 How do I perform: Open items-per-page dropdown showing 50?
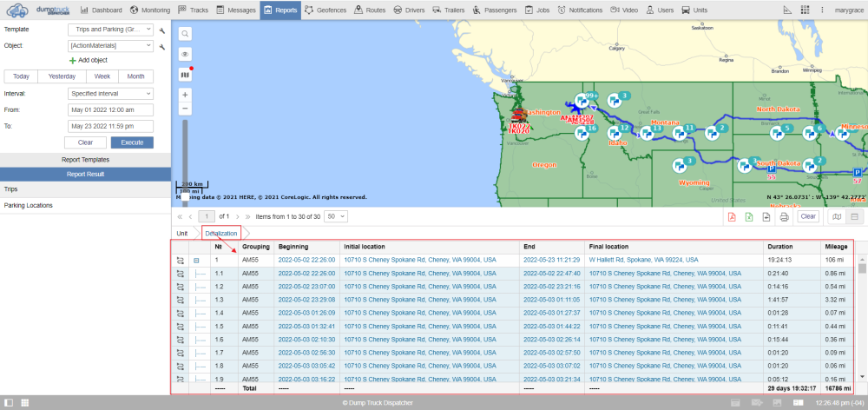335,215
